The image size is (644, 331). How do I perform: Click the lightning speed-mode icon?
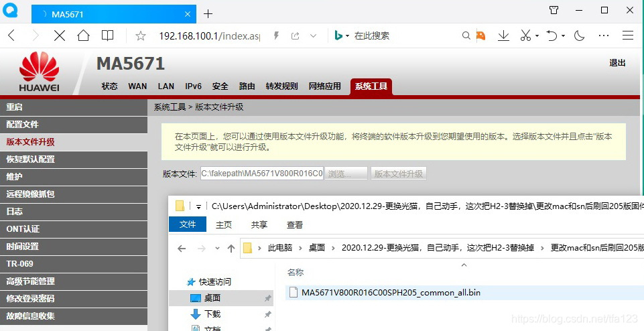(276, 36)
